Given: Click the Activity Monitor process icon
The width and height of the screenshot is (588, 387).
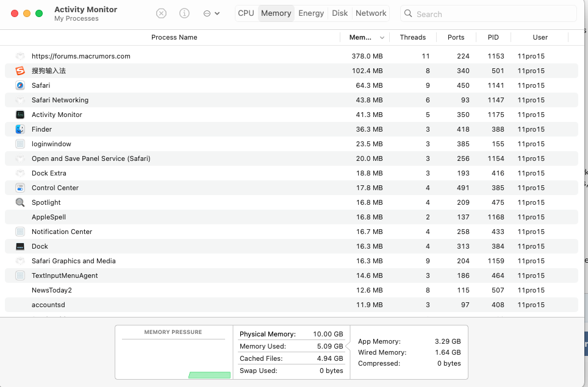Looking at the screenshot, I should [20, 115].
